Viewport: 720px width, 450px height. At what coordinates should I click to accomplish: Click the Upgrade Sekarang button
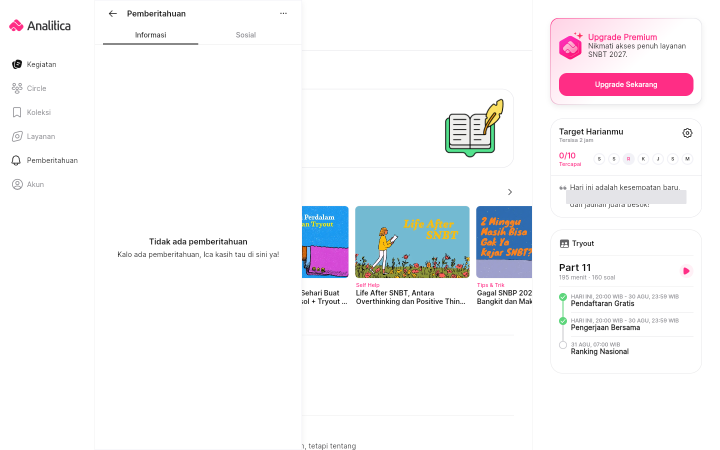click(x=626, y=84)
